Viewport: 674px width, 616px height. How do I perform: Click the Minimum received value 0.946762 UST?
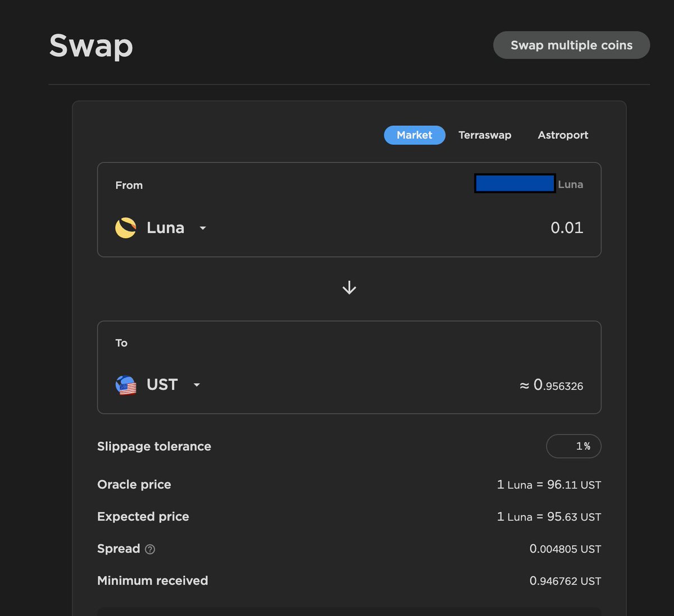(x=565, y=581)
